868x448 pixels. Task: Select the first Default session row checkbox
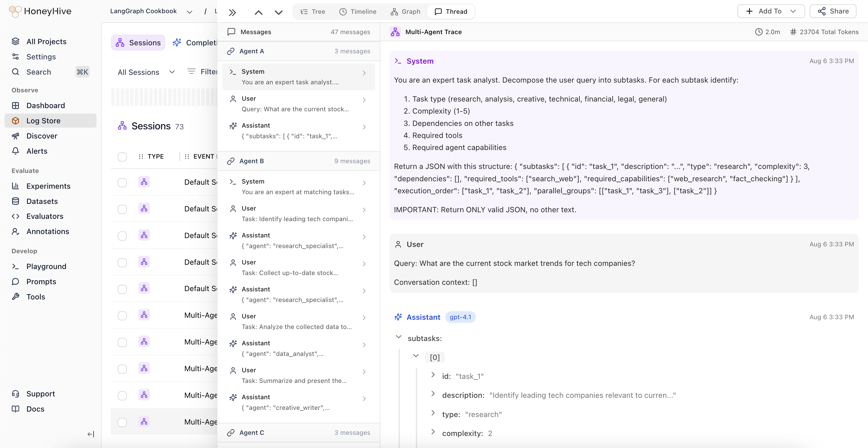[122, 182]
